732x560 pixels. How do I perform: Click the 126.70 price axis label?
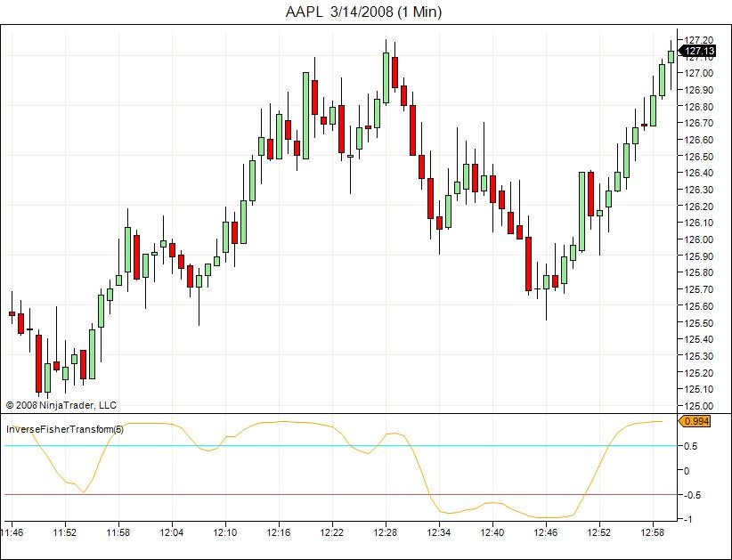(698, 123)
